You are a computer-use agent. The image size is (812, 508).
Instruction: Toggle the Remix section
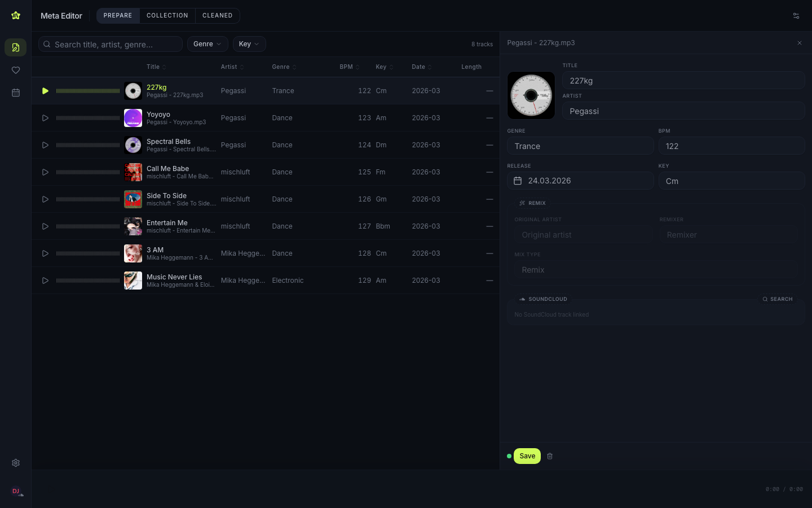pos(532,203)
